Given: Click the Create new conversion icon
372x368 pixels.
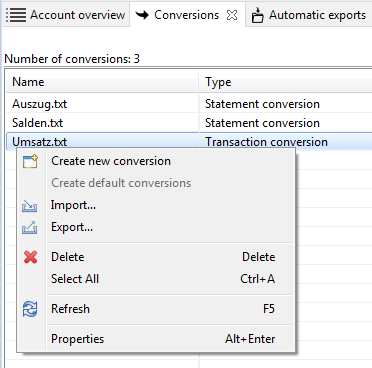Looking at the screenshot, I should pos(30,161).
